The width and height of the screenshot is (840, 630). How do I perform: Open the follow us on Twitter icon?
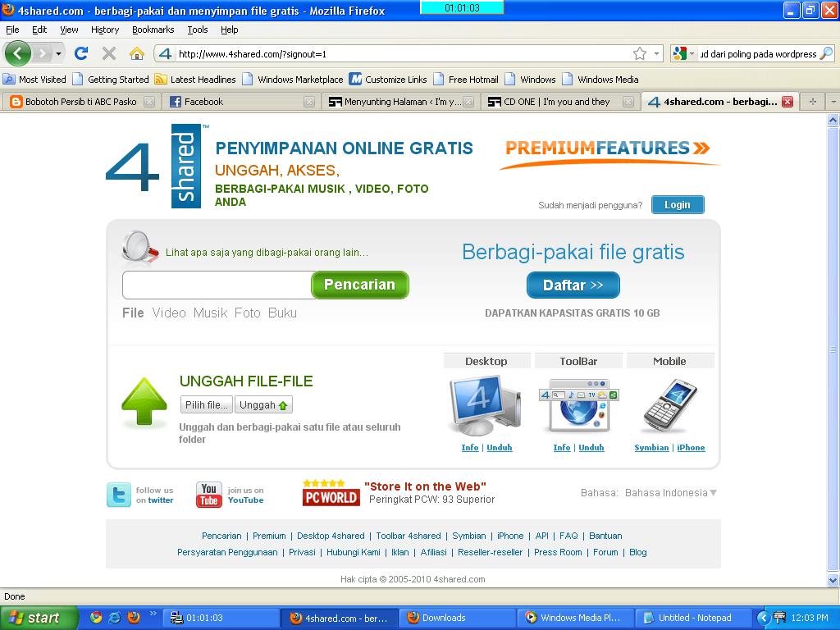[x=119, y=494]
